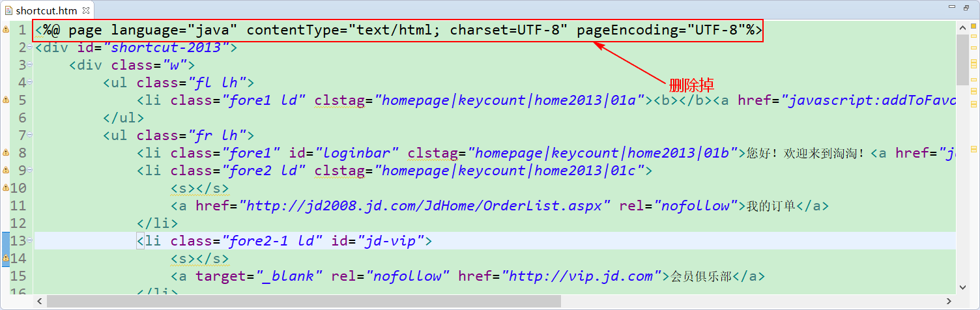
Task: Click the horizontal scrollbar left arrow
Action: (x=40, y=301)
